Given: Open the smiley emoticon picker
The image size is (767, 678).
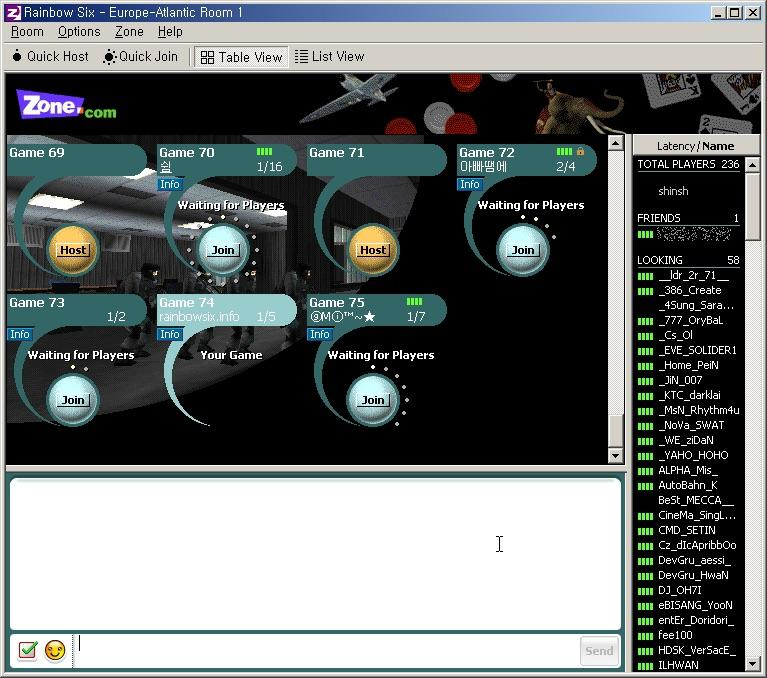Looking at the screenshot, I should coord(55,650).
